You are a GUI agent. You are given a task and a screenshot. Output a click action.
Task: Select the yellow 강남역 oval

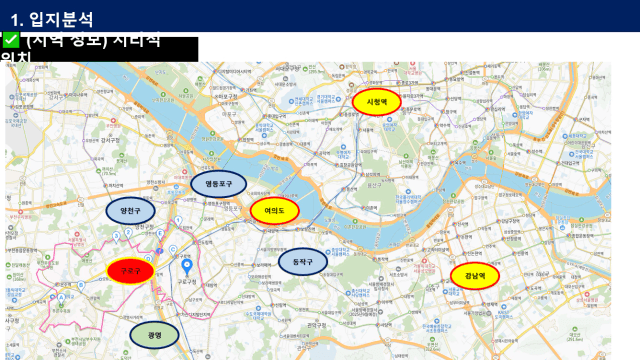tap(475, 276)
